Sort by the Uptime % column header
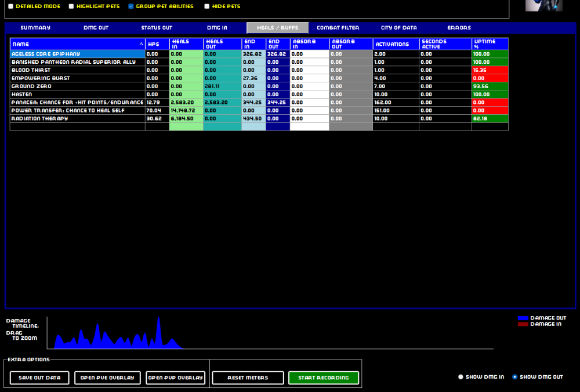The image size is (580, 392). pos(490,44)
